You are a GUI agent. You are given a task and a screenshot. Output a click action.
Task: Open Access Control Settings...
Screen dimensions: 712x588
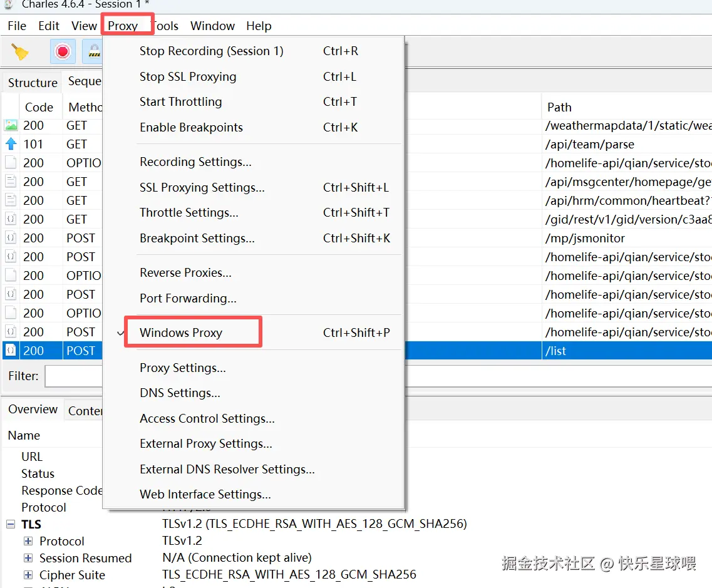pos(254,419)
